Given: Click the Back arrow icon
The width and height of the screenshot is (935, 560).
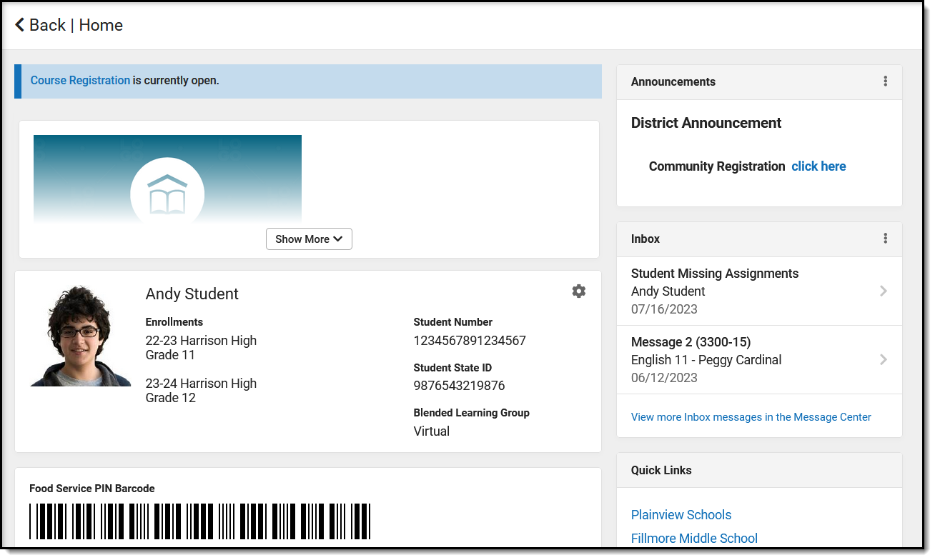Looking at the screenshot, I should pyautogui.click(x=20, y=25).
